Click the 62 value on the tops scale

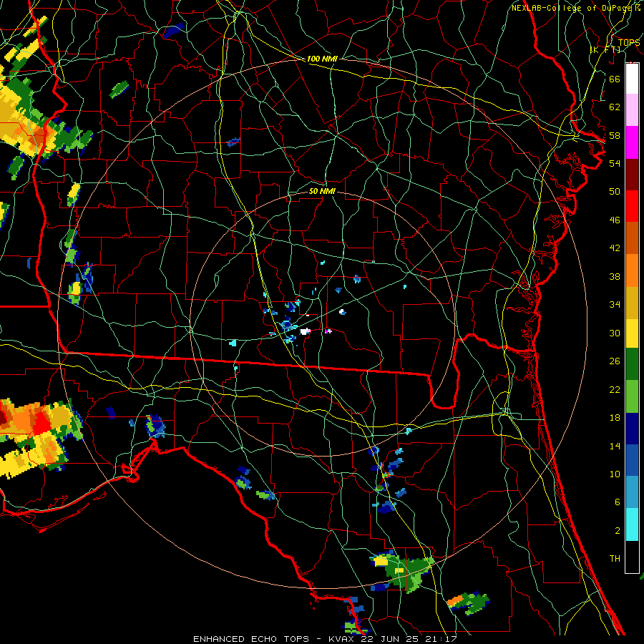(x=615, y=107)
